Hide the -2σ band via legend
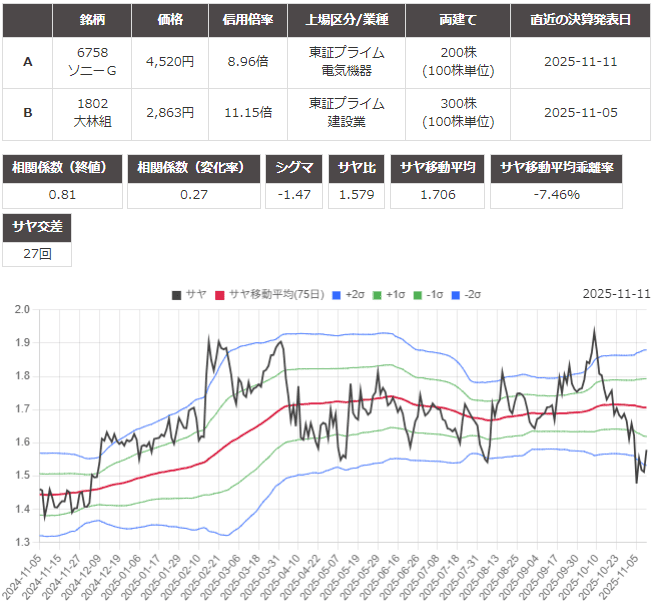Image resolution: width=655 pixels, height=604 pixels. tap(469, 294)
